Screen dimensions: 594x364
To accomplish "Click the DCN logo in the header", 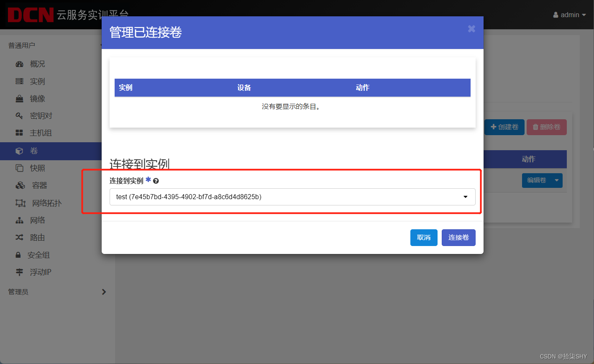I will (31, 15).
